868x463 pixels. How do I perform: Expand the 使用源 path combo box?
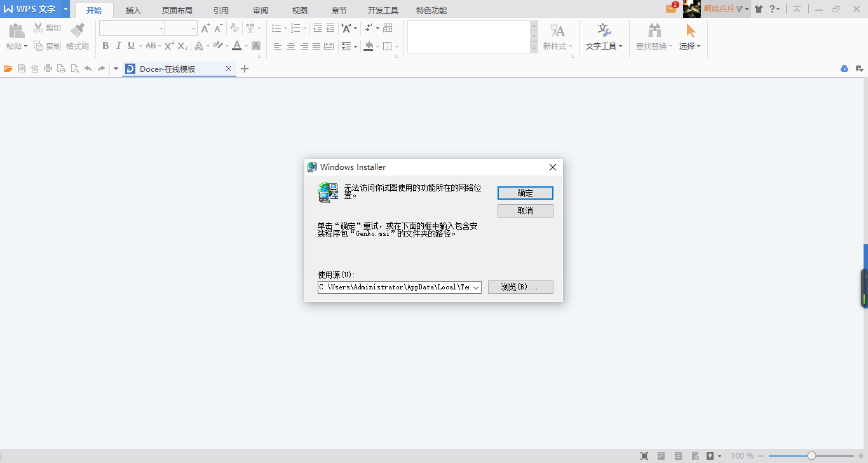point(475,287)
